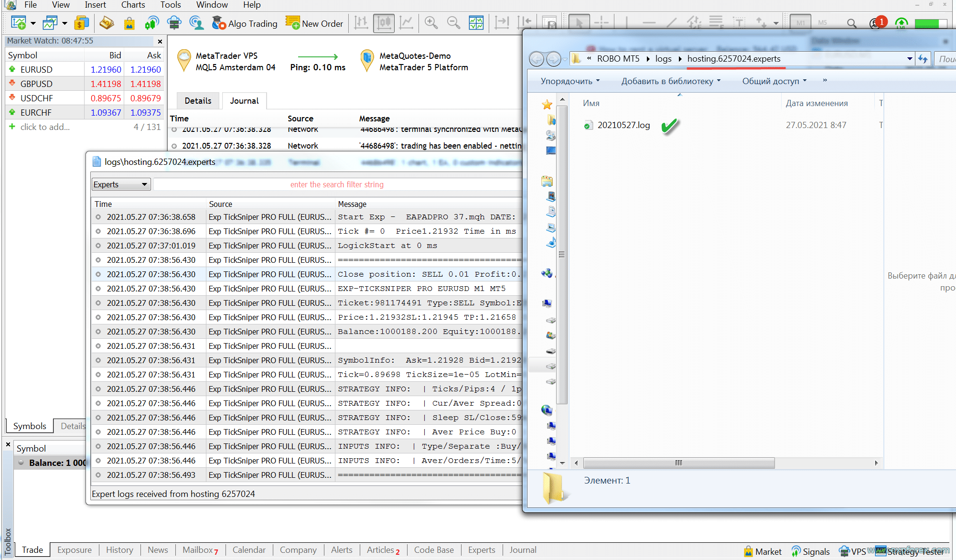Open the chart profiles icon
The width and height of the screenshot is (956, 560).
50,23
